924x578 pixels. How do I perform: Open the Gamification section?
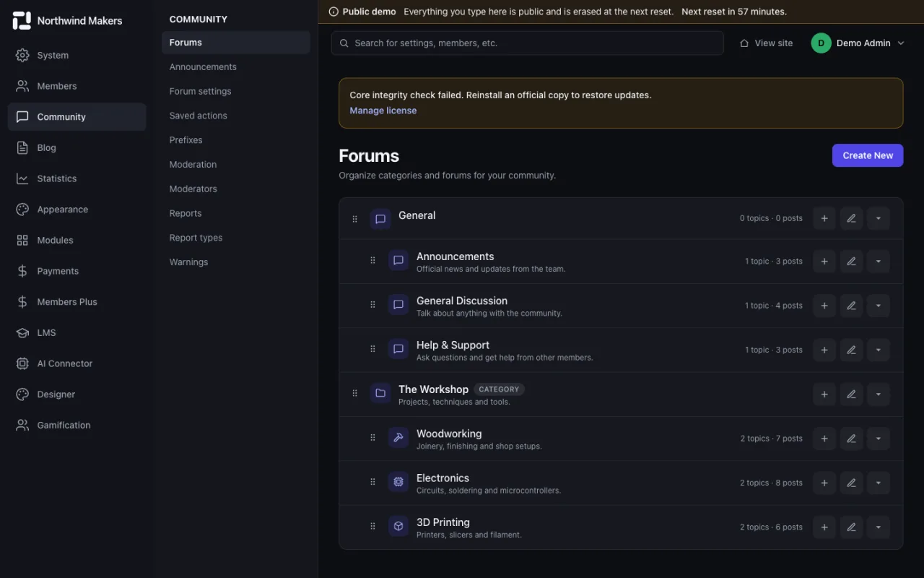[x=77, y=426]
